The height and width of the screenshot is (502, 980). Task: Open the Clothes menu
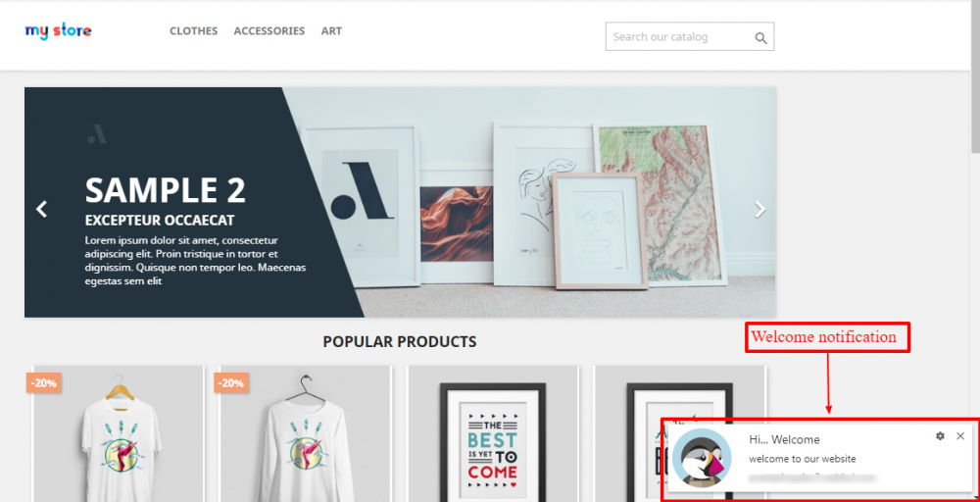pyautogui.click(x=194, y=30)
